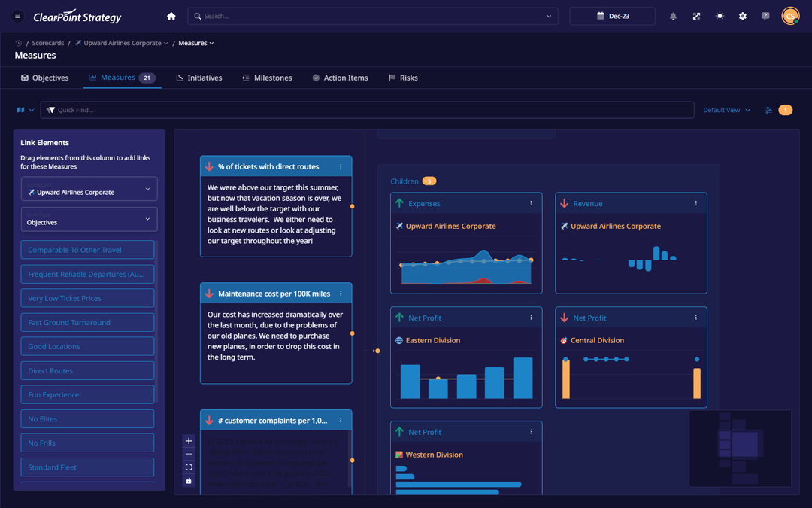812x508 pixels.
Task: Open the Scorecards breadcrumb link
Action: point(48,43)
